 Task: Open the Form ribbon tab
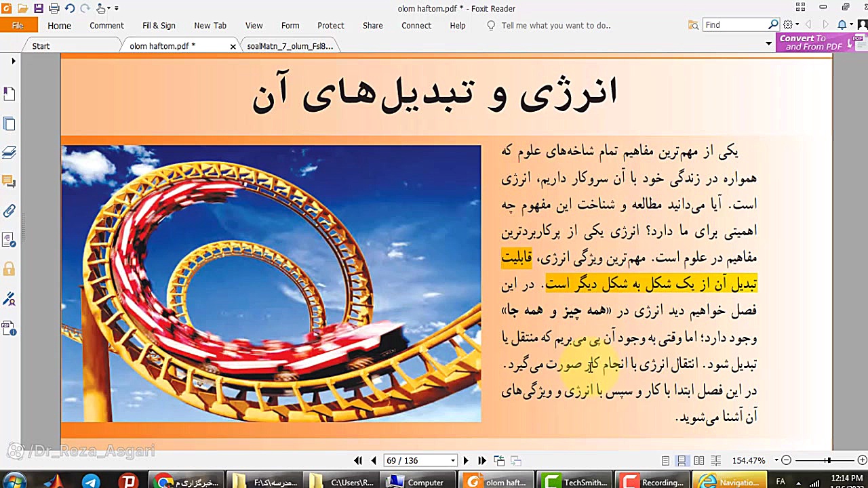(x=290, y=25)
